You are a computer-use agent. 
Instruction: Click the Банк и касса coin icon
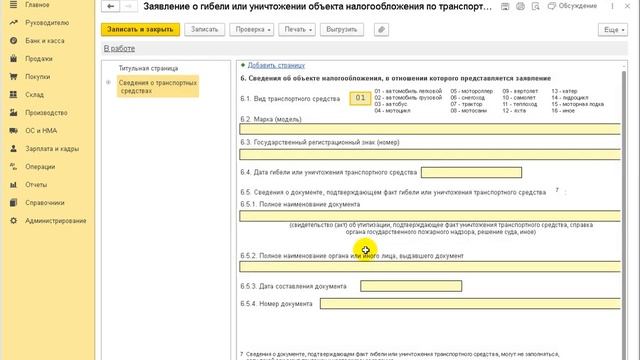(13, 41)
